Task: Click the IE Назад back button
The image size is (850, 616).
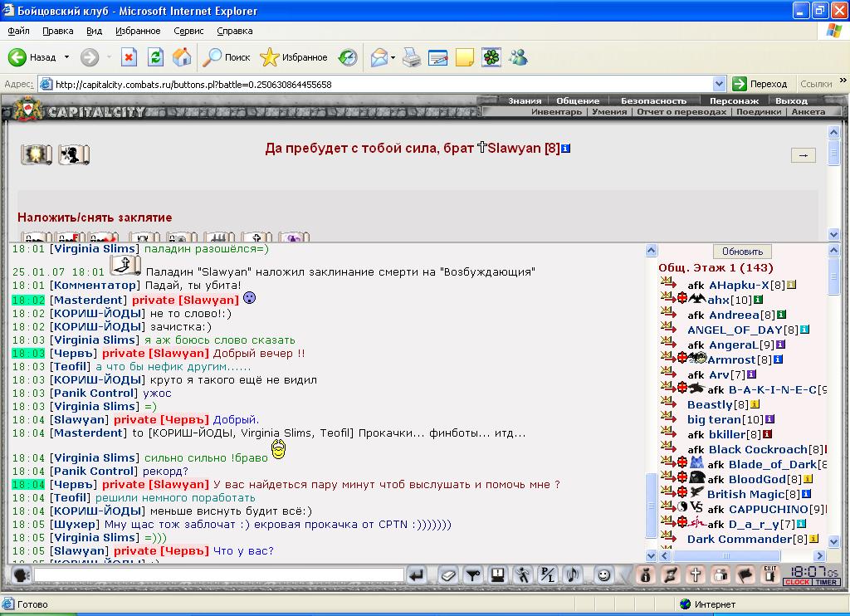Action: point(32,57)
